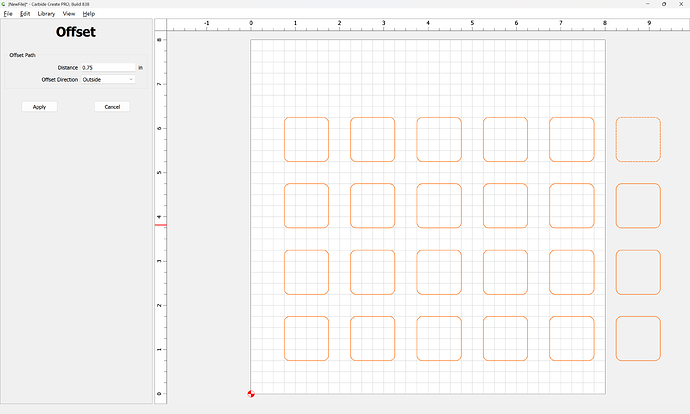Open the Help menu

click(89, 14)
